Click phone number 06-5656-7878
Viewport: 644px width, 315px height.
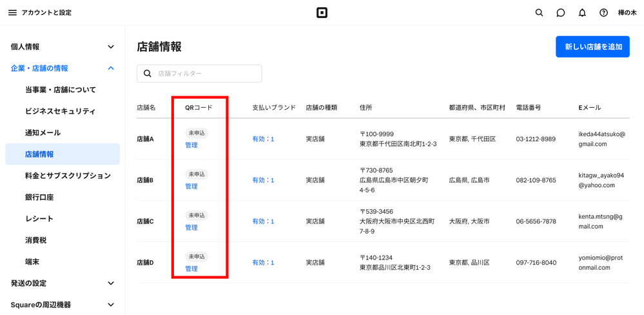536,221
